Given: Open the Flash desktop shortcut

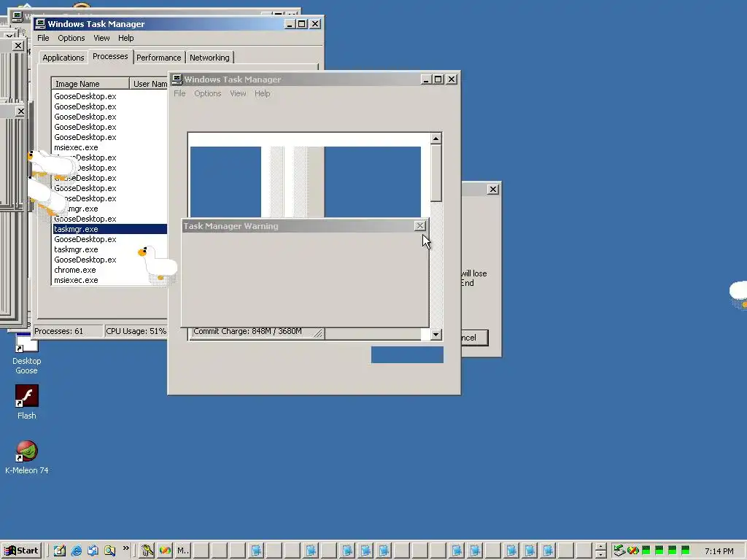Looking at the screenshot, I should (27, 402).
